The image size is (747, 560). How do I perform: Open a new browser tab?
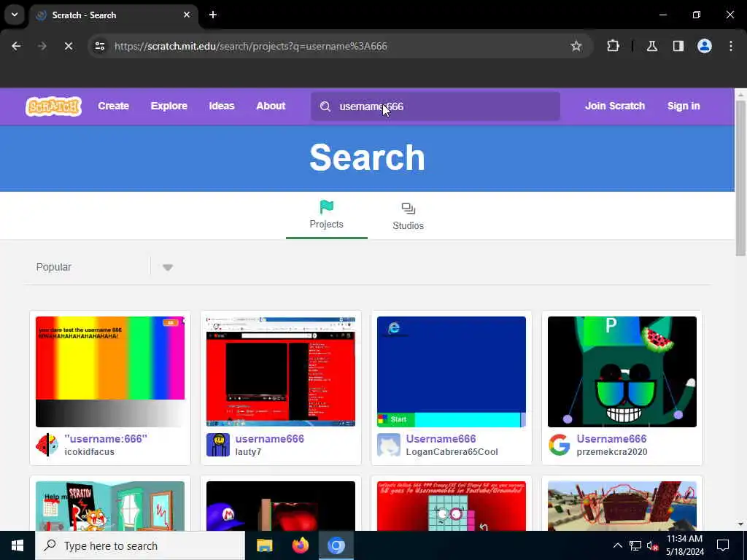click(213, 15)
